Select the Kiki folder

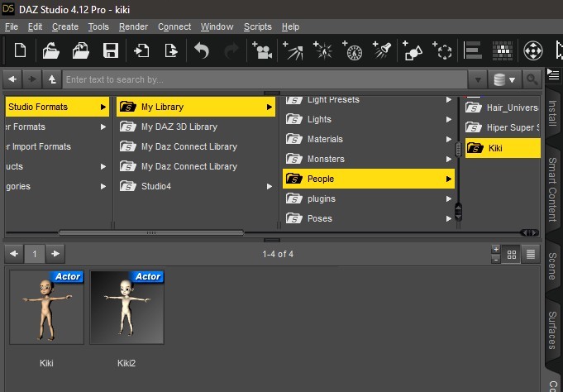point(503,148)
